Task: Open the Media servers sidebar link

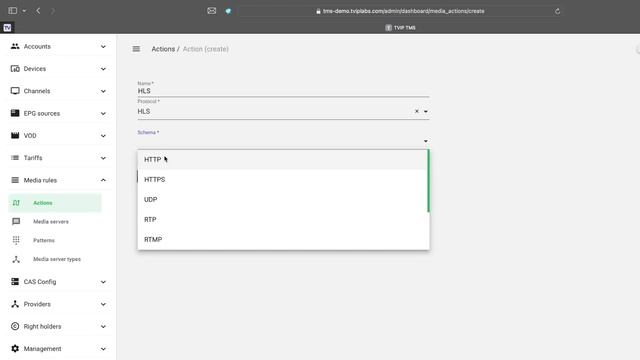Action: click(51, 222)
